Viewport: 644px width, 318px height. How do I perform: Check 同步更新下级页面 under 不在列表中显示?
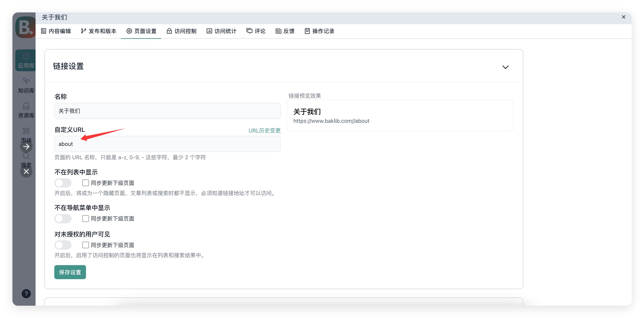(86, 183)
